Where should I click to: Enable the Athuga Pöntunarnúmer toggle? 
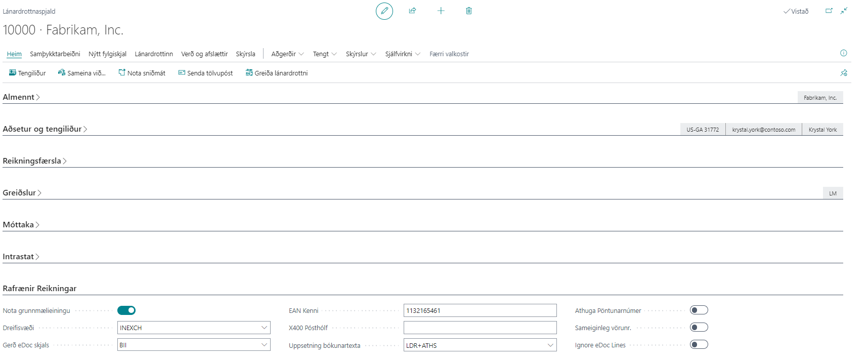coord(699,310)
